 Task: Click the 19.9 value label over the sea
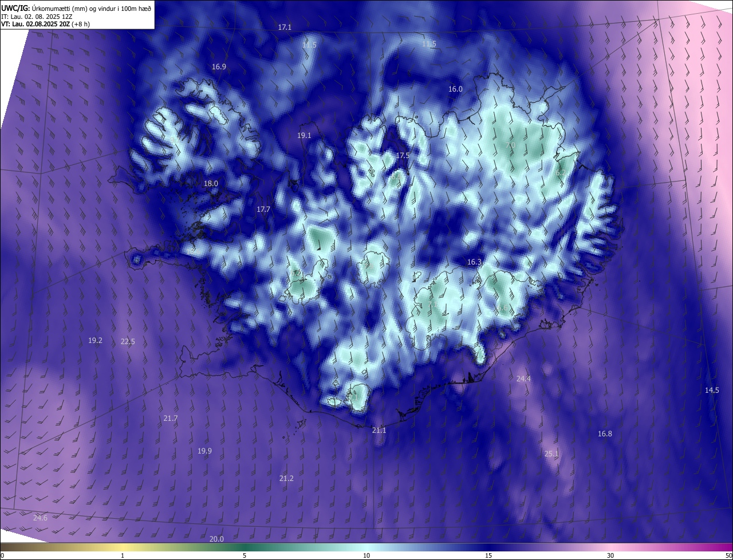pyautogui.click(x=204, y=451)
